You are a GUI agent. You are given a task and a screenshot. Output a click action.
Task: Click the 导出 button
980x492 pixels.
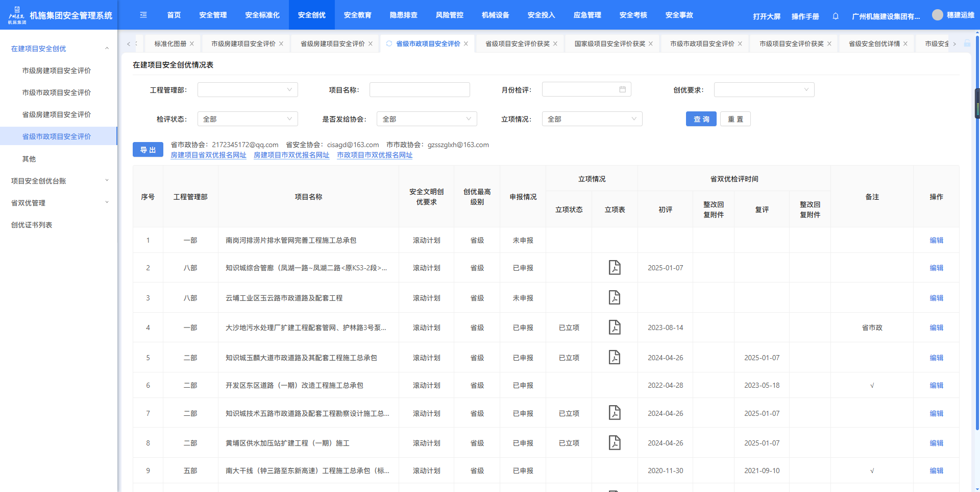coord(148,150)
